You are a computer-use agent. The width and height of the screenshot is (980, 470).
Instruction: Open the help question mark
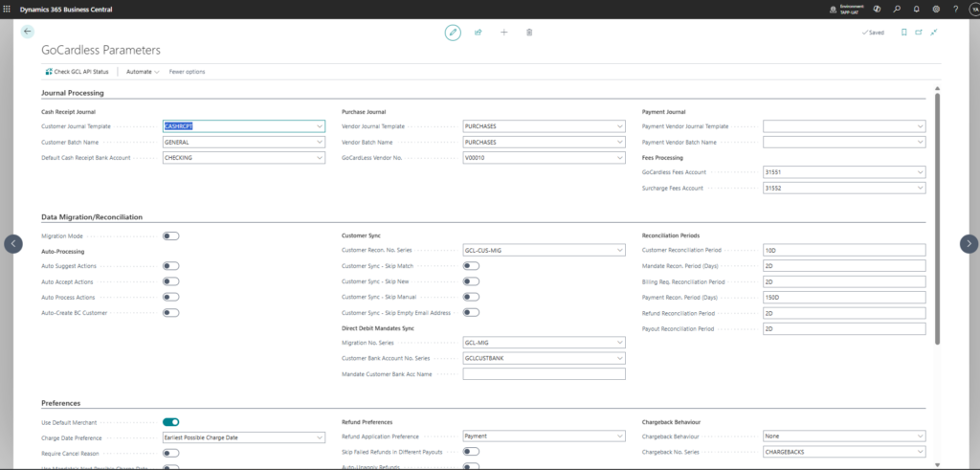point(956,10)
